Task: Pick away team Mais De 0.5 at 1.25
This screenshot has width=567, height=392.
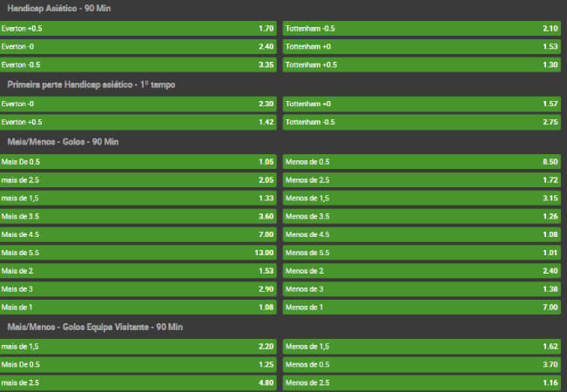Action: click(138, 364)
